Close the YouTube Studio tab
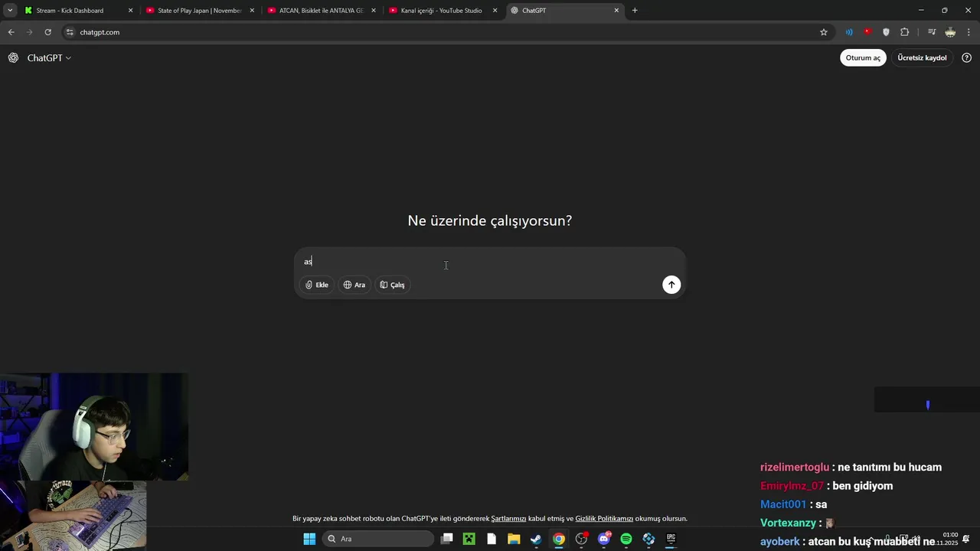The image size is (980, 551). pos(495,11)
